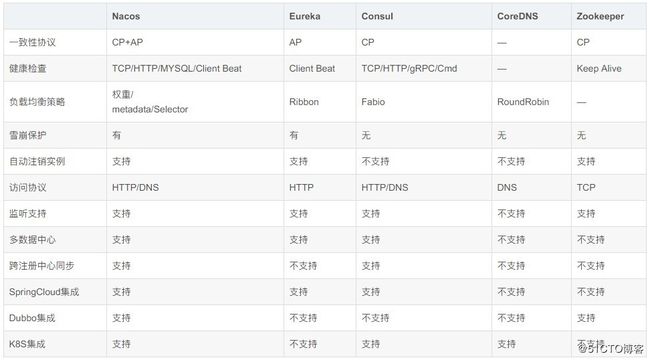Viewport: 650px width, 360px height.
Task: Select the 负载均衡策略 row label
Action: click(37, 102)
